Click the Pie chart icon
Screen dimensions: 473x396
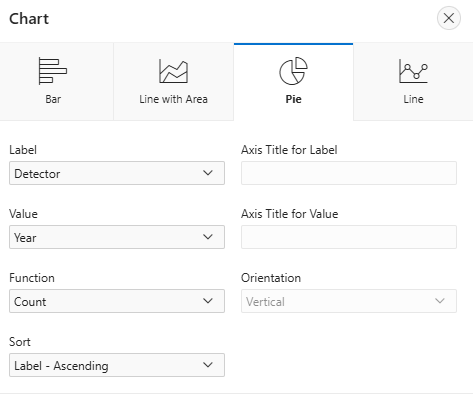pos(293,71)
